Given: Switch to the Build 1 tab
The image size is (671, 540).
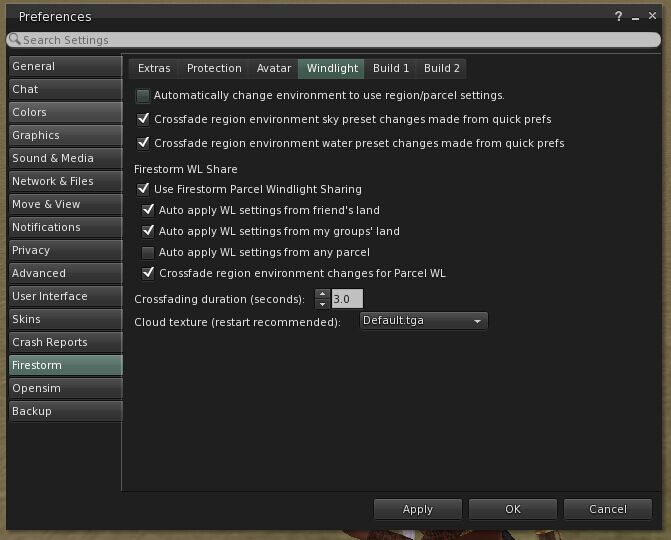Looking at the screenshot, I should (x=391, y=68).
